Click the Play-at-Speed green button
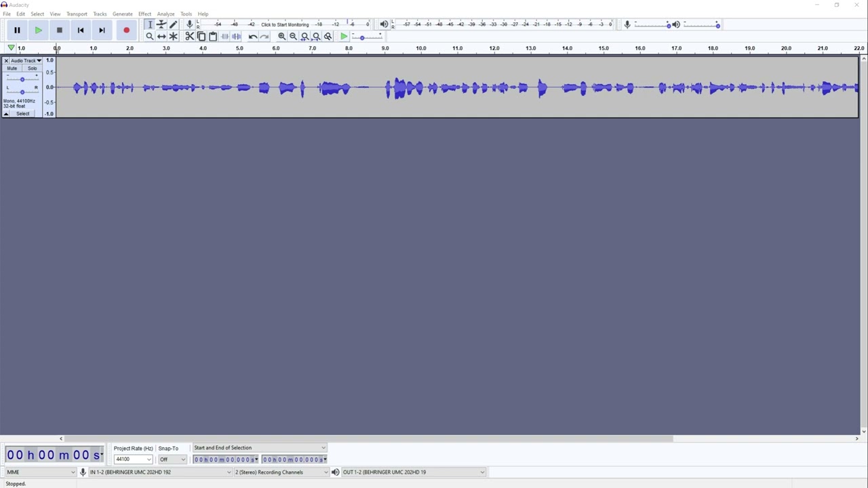 point(344,36)
